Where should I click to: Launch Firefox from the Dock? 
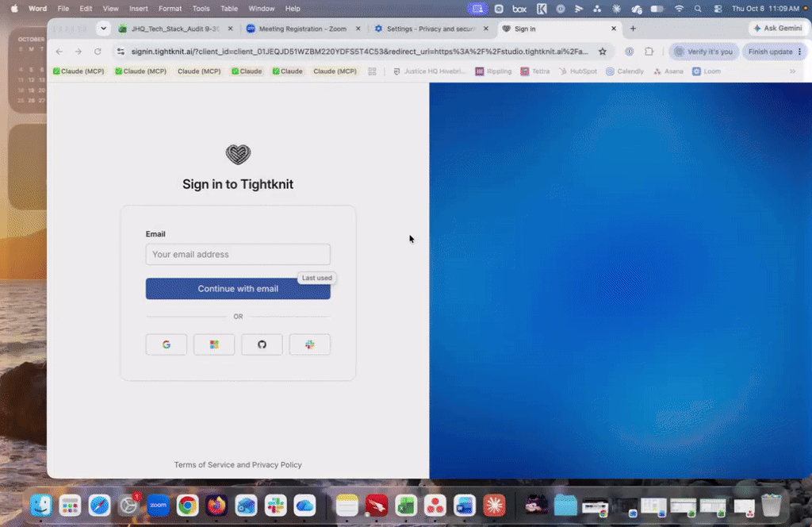pos(216,505)
